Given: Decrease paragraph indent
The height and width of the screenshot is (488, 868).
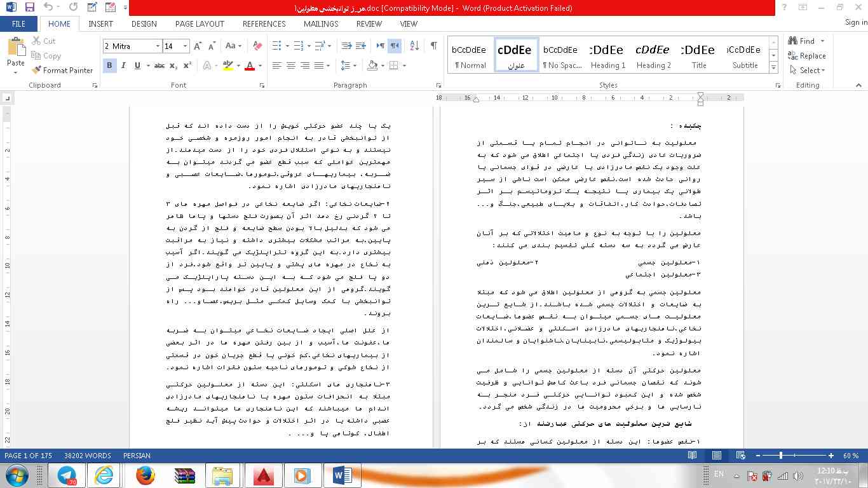Looking at the screenshot, I should click(346, 46).
